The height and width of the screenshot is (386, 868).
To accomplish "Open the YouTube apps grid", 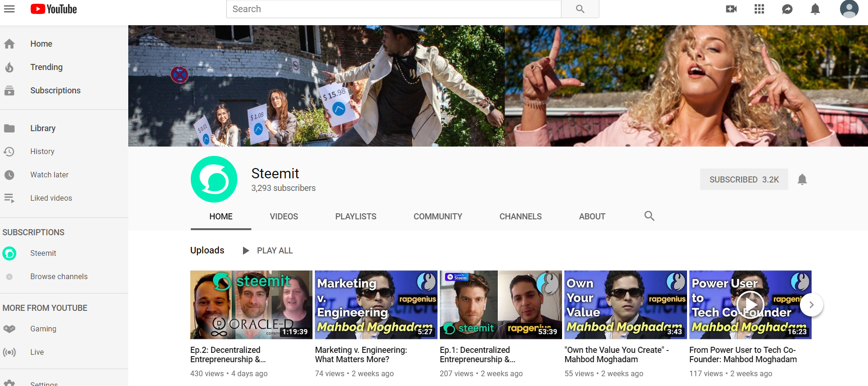I will coord(759,9).
